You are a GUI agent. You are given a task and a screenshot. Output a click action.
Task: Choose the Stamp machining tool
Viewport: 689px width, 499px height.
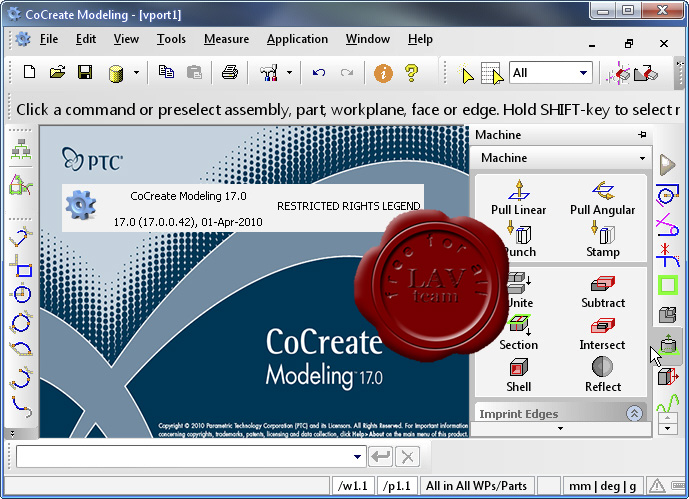tap(603, 239)
